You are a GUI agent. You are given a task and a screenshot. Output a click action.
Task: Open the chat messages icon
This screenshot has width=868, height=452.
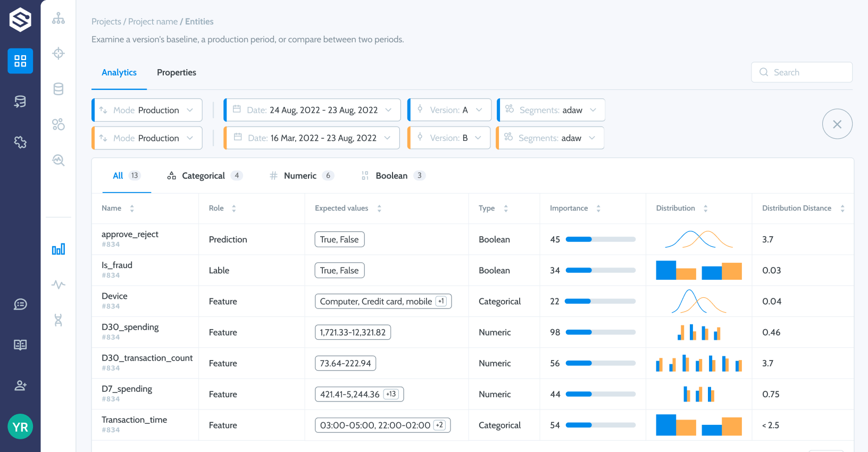[20, 304]
